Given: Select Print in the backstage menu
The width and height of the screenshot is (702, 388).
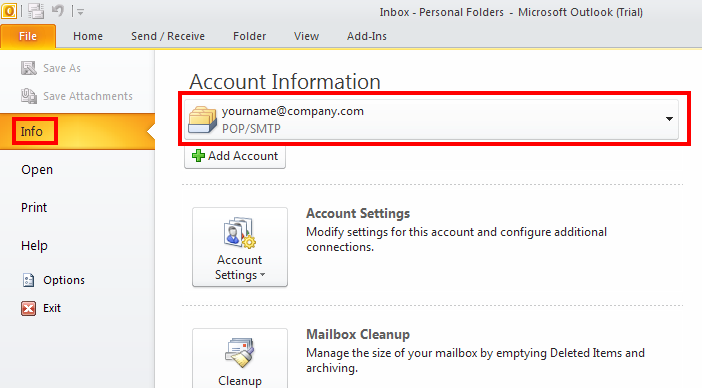Looking at the screenshot, I should [34, 208].
